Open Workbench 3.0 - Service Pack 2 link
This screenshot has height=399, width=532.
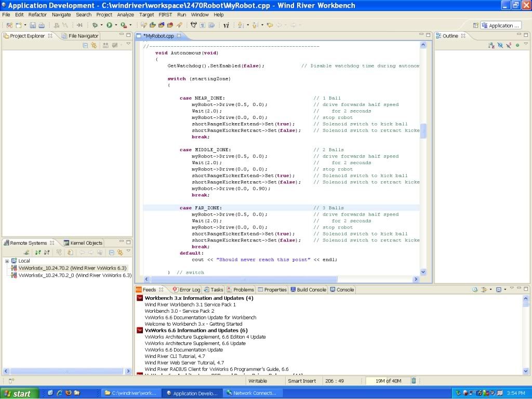coord(179,311)
